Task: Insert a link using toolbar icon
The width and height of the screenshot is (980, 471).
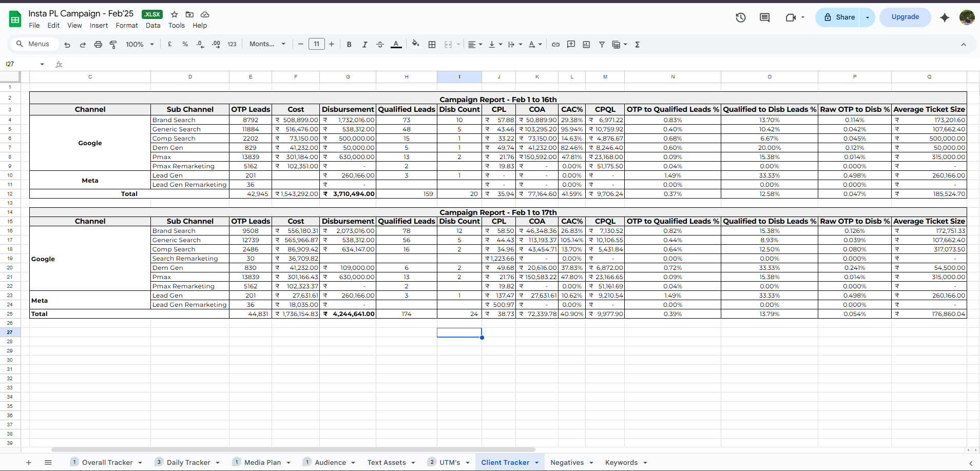Action: point(555,45)
